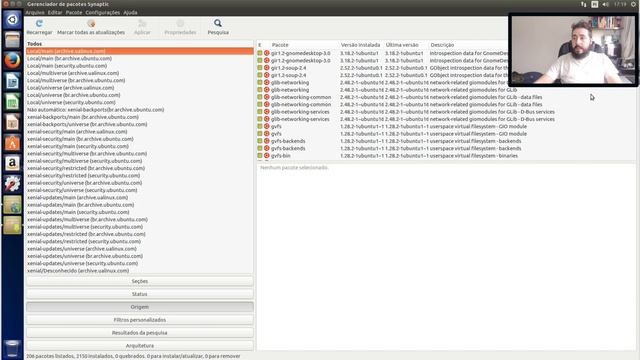Open the Ubuntu Dash from launcher
Image resolution: width=640 pixels, height=360 pixels.
tap(12, 20)
